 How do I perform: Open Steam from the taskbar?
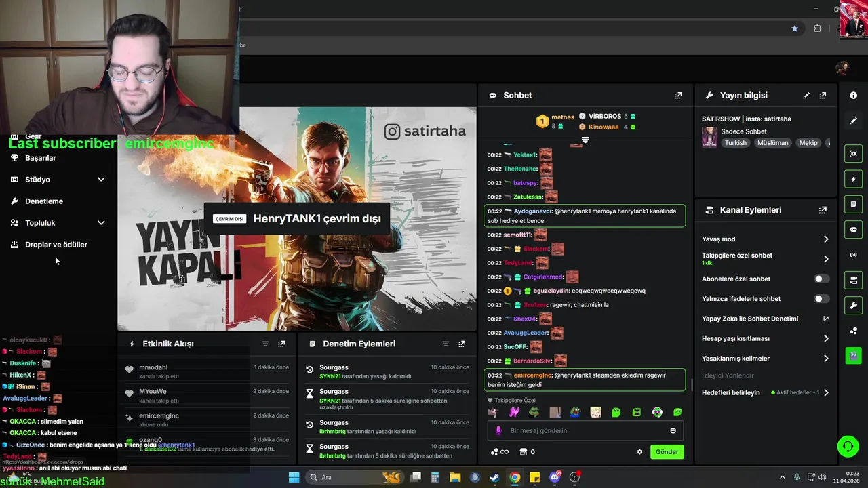coord(495,477)
